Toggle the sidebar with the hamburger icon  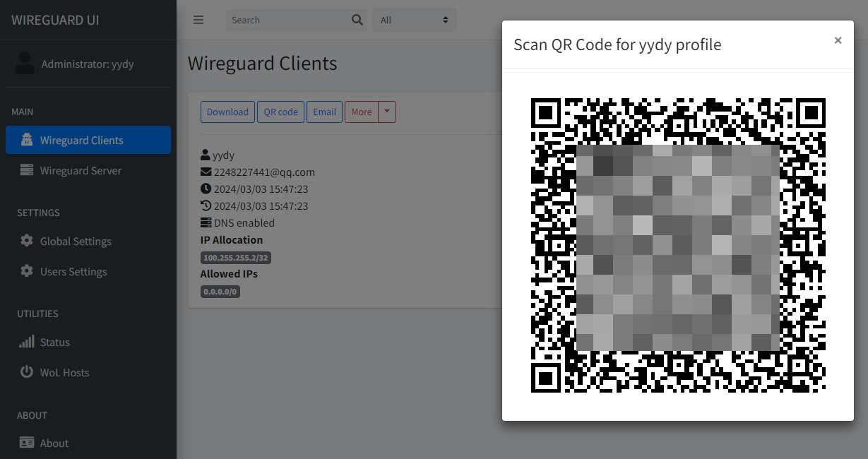tap(198, 20)
